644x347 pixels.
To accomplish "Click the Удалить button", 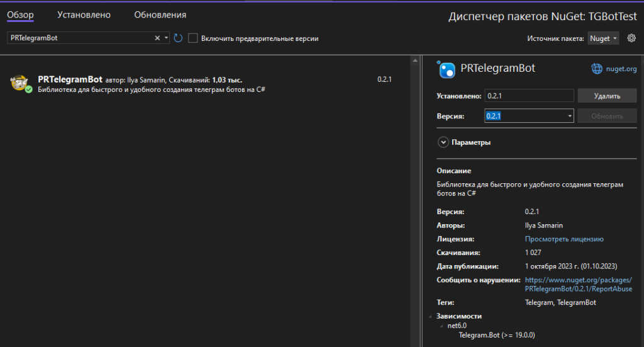I will pyautogui.click(x=607, y=96).
